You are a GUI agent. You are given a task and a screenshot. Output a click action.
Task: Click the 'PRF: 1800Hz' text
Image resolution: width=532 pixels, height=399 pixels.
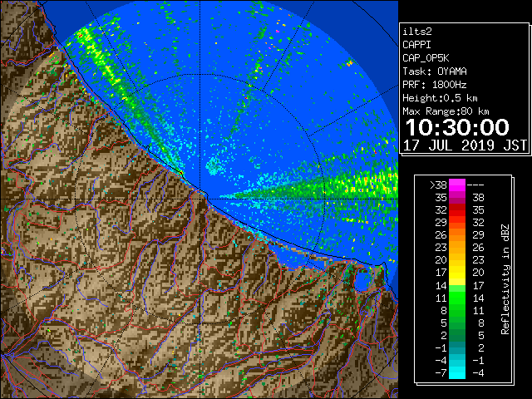pyautogui.click(x=435, y=85)
